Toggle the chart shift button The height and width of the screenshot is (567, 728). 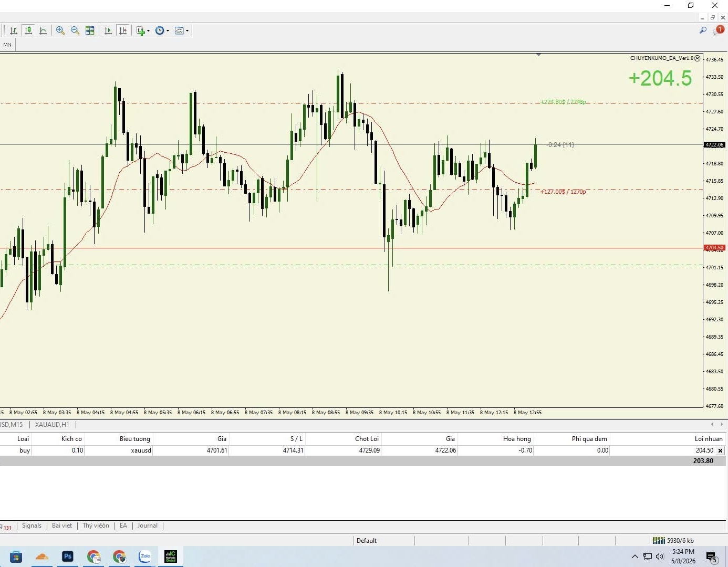(x=123, y=30)
